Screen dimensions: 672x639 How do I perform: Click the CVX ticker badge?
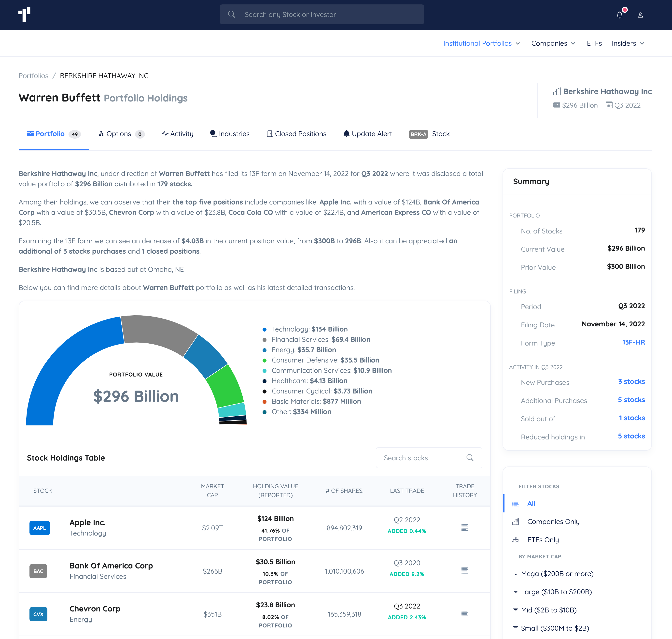coord(38,614)
